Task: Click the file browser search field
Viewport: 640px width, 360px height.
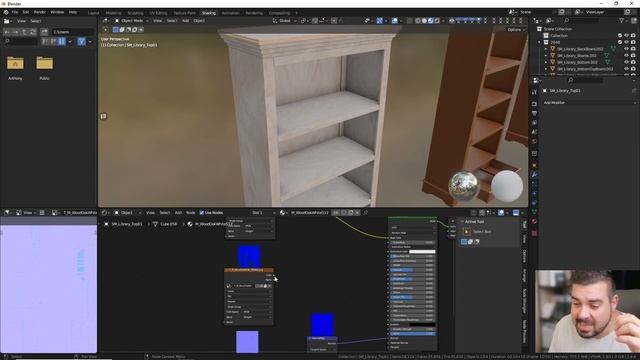Action: pos(20,41)
